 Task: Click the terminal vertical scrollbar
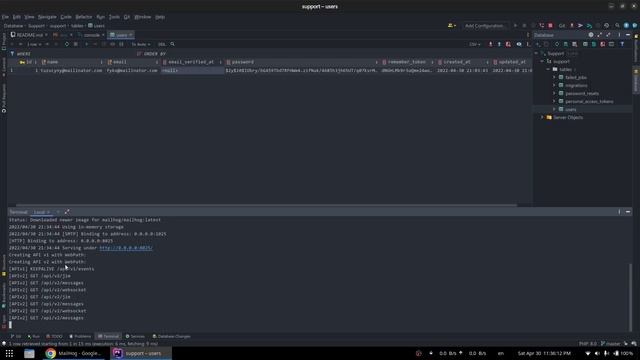point(630,297)
